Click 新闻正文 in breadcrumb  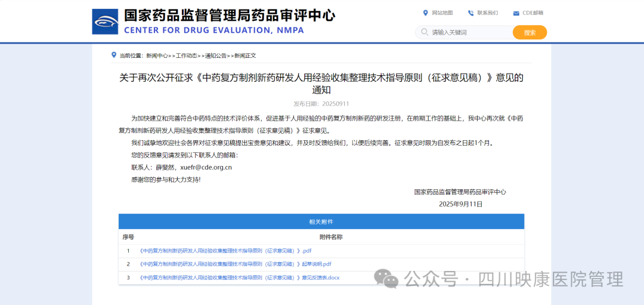click(x=245, y=56)
